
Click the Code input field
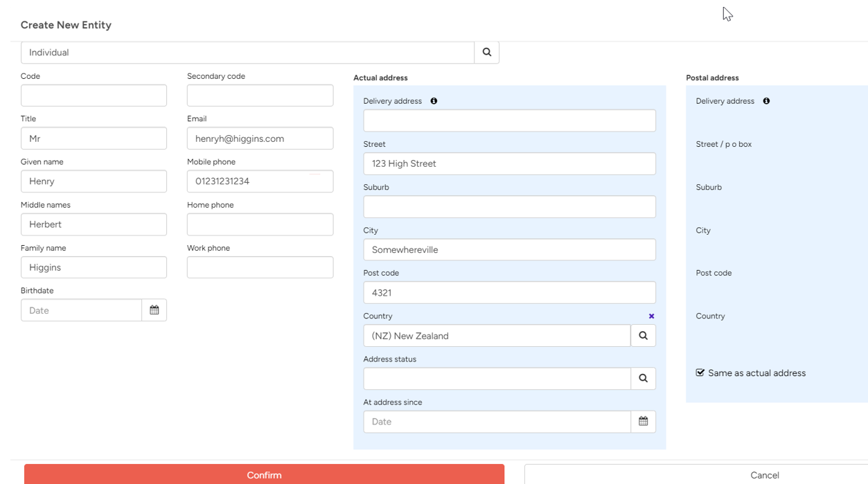(x=94, y=96)
